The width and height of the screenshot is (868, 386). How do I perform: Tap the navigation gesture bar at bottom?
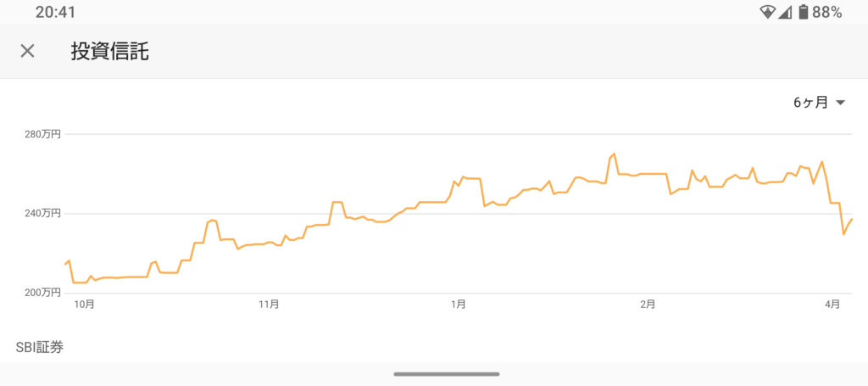[446, 373]
